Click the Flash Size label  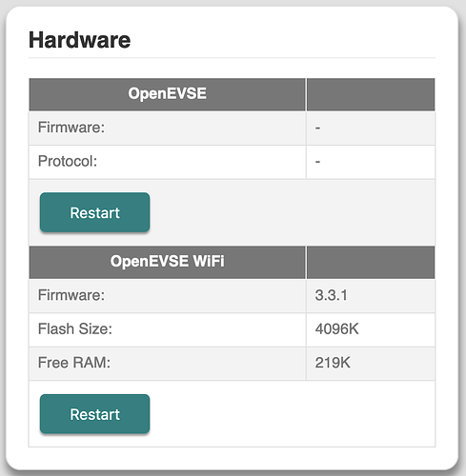coord(75,328)
